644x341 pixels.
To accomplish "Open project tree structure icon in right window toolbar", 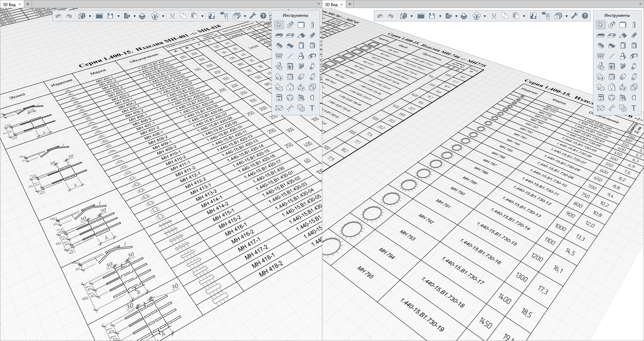I will pos(546,16).
